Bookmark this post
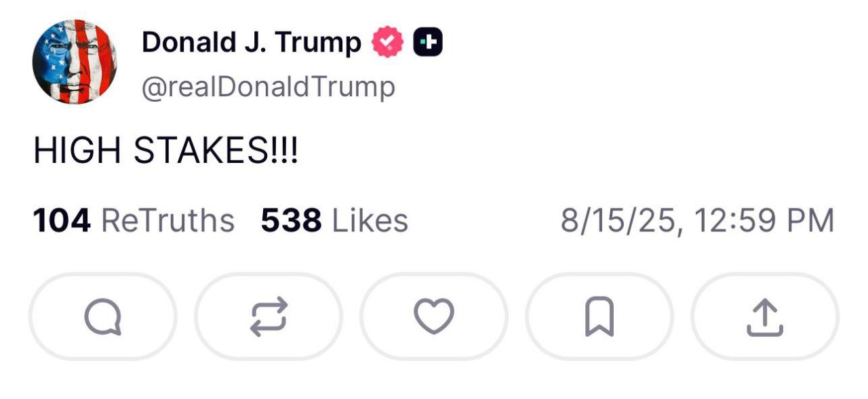Viewport: 868px width, 399px height. [599, 317]
